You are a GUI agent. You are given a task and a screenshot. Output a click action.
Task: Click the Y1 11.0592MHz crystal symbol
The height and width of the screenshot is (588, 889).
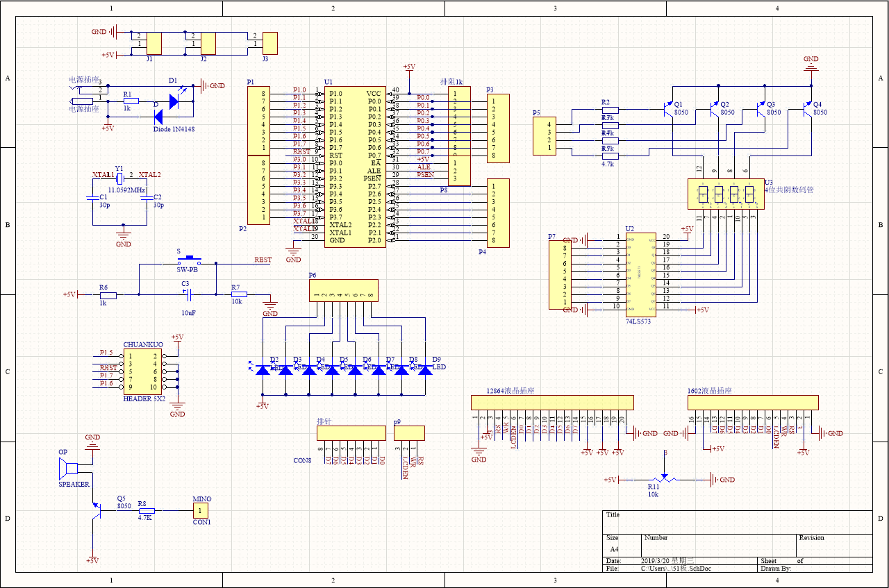point(119,178)
